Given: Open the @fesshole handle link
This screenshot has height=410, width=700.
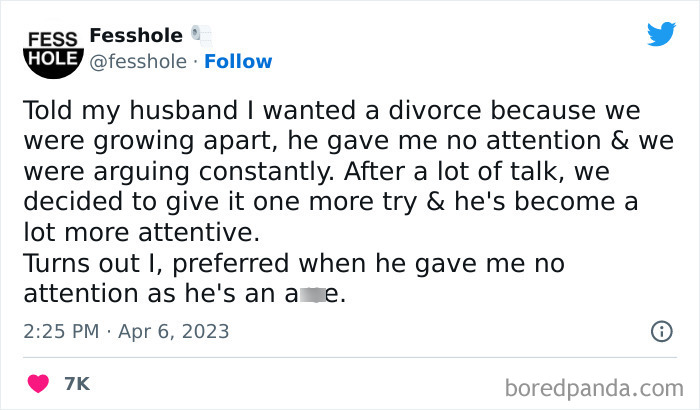Looking at the screenshot, I should pos(138,61).
